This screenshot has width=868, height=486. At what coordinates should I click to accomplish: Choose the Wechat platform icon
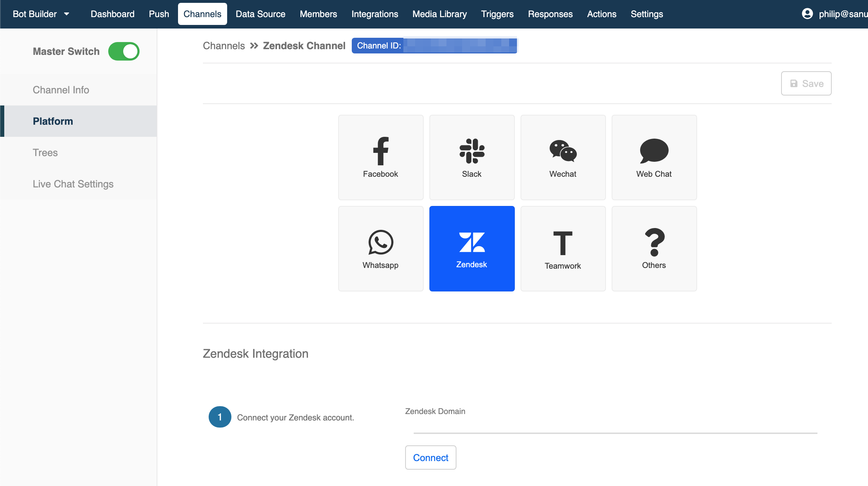(563, 157)
